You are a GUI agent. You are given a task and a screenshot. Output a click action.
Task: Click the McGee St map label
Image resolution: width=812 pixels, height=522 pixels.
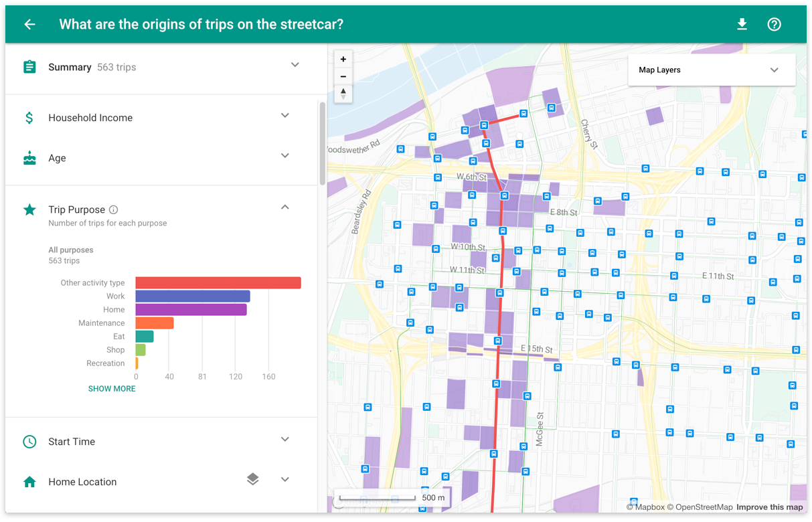coord(540,429)
